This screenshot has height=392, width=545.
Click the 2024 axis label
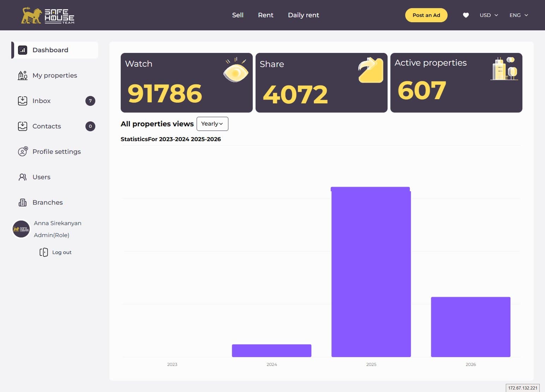coord(272,364)
